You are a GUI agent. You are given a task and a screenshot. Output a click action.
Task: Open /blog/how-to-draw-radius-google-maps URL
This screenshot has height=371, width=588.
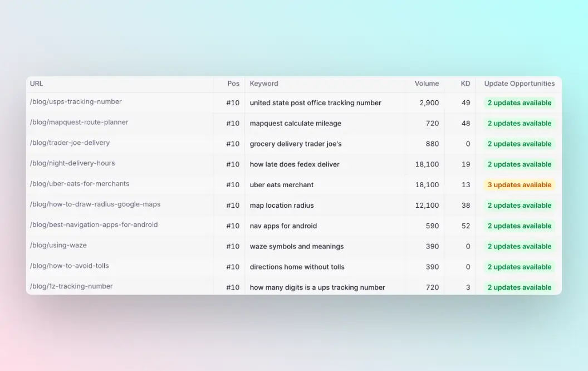95,204
